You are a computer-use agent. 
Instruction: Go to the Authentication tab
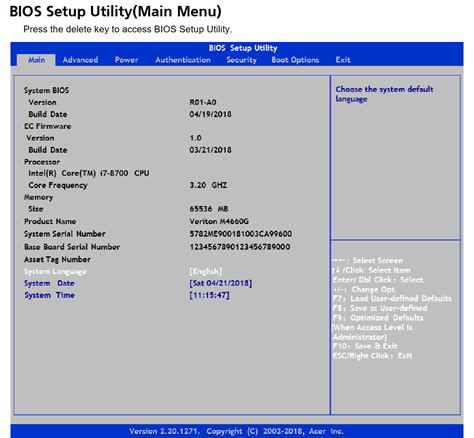click(183, 60)
